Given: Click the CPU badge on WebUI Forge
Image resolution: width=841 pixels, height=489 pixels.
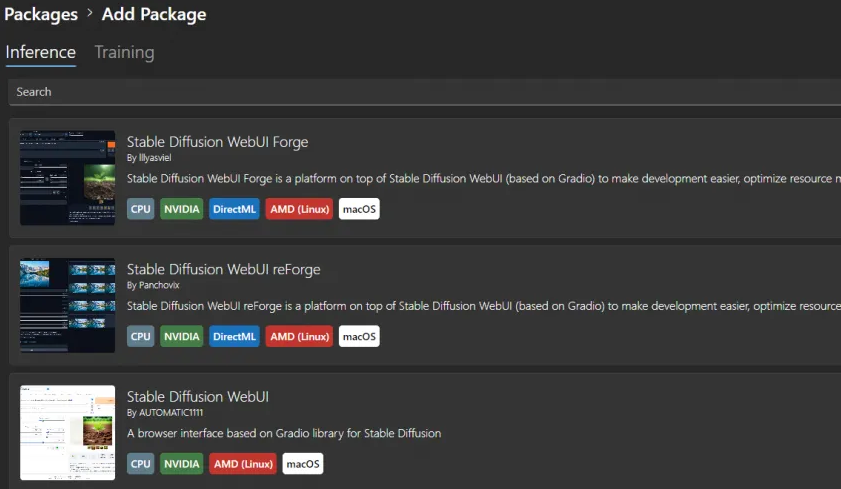Looking at the screenshot, I should click(x=141, y=209).
